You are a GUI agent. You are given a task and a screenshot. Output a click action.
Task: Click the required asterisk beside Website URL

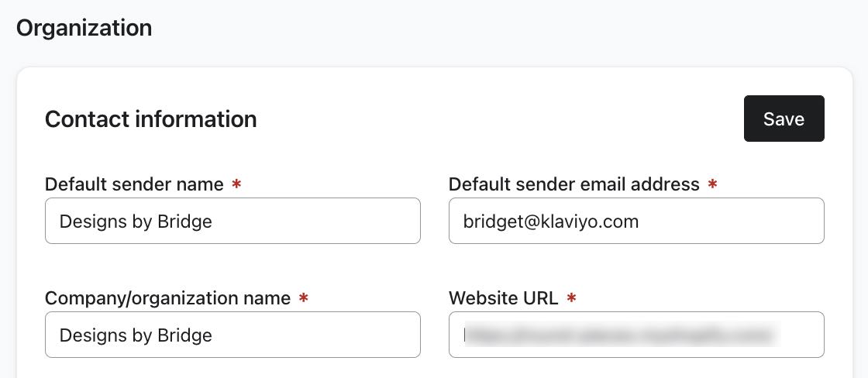tap(571, 298)
